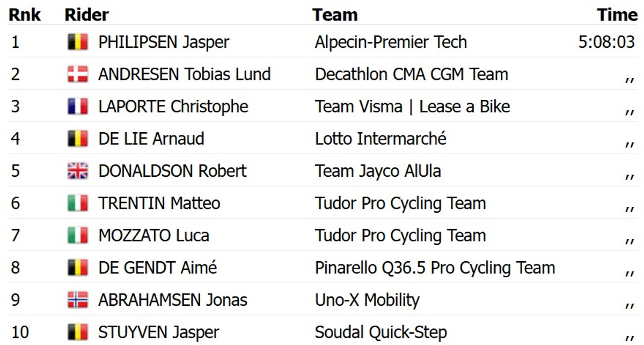
Task: Click the French flag beside LAPORTE Christophe
Action: 78,107
